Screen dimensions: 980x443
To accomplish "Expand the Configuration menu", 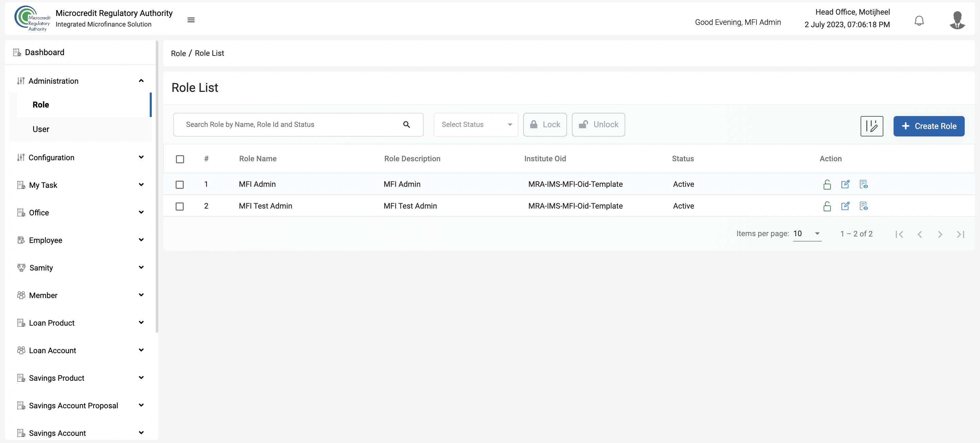I will tap(141, 157).
